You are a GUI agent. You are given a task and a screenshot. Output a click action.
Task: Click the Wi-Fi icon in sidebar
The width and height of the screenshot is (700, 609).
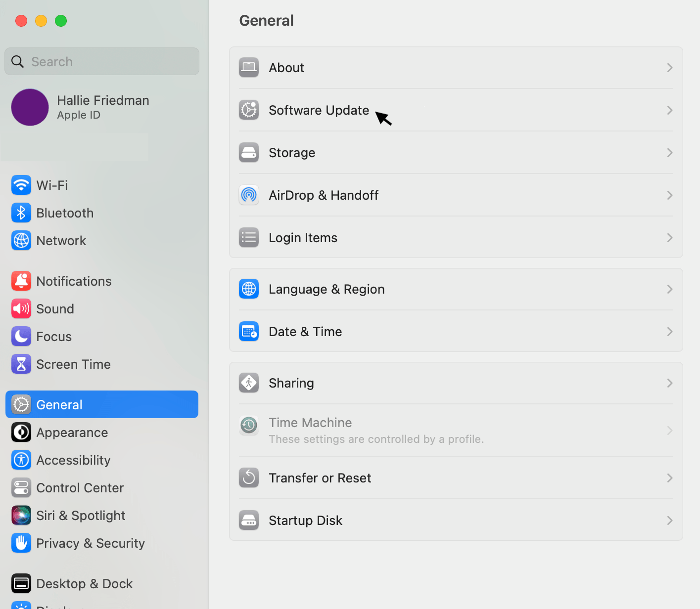pyautogui.click(x=21, y=185)
